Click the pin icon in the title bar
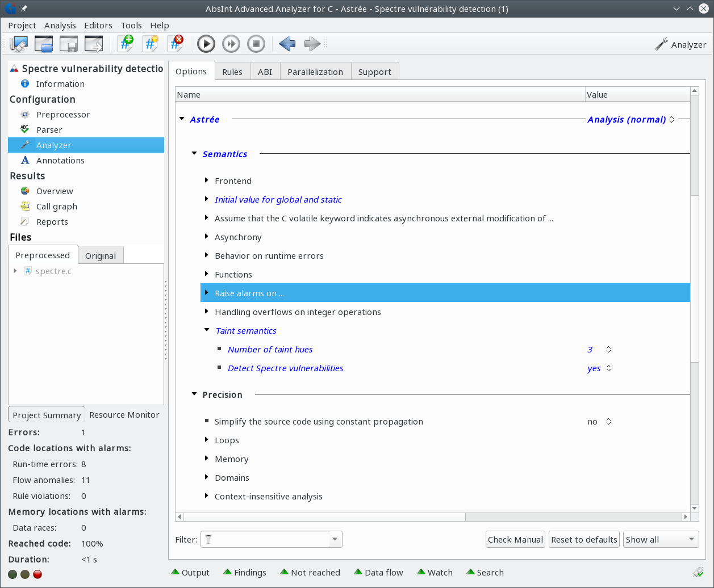 click(x=23, y=9)
